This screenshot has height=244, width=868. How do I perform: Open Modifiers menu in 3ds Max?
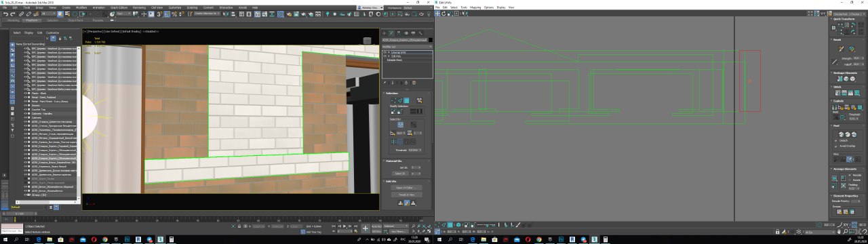[x=81, y=7]
